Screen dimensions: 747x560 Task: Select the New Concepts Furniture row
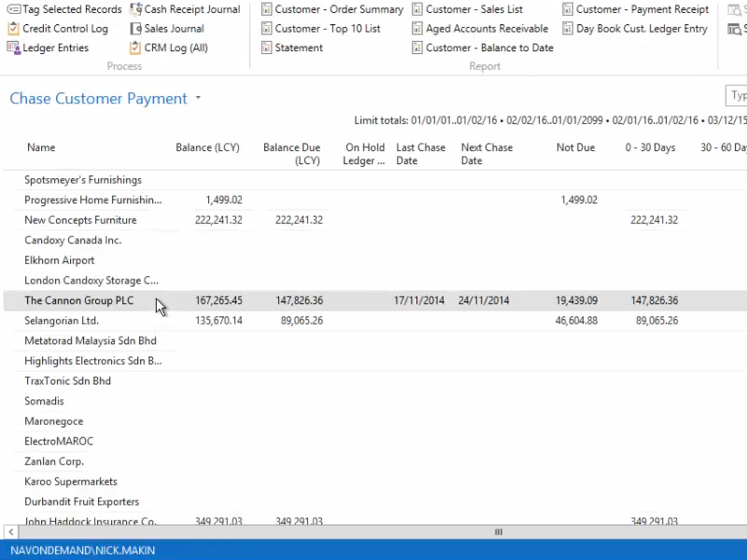pyautogui.click(x=80, y=220)
